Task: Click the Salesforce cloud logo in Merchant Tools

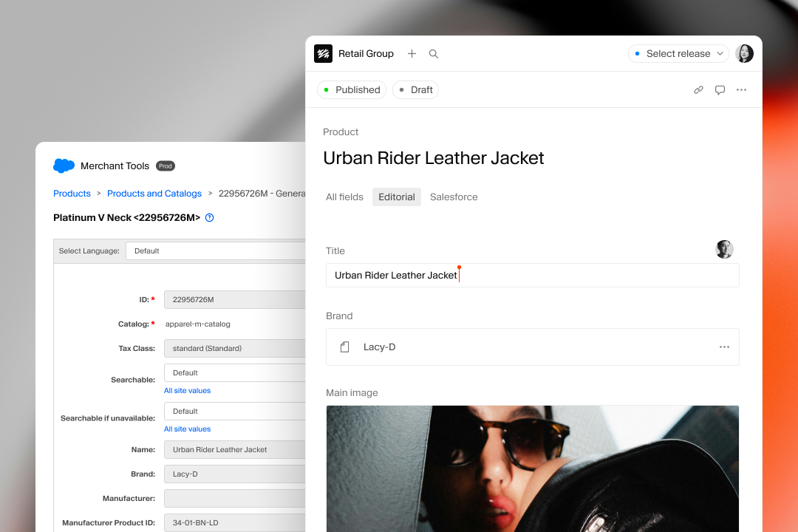Action: tap(64, 166)
